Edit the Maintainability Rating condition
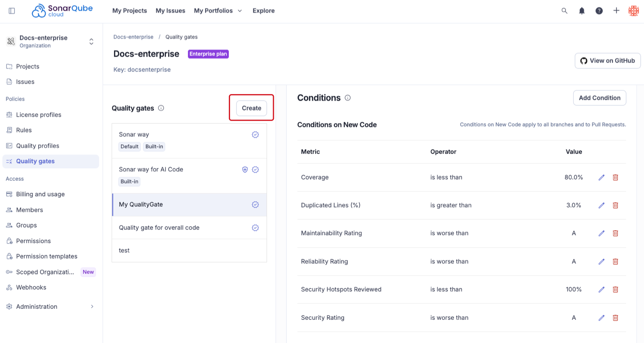 (x=601, y=233)
